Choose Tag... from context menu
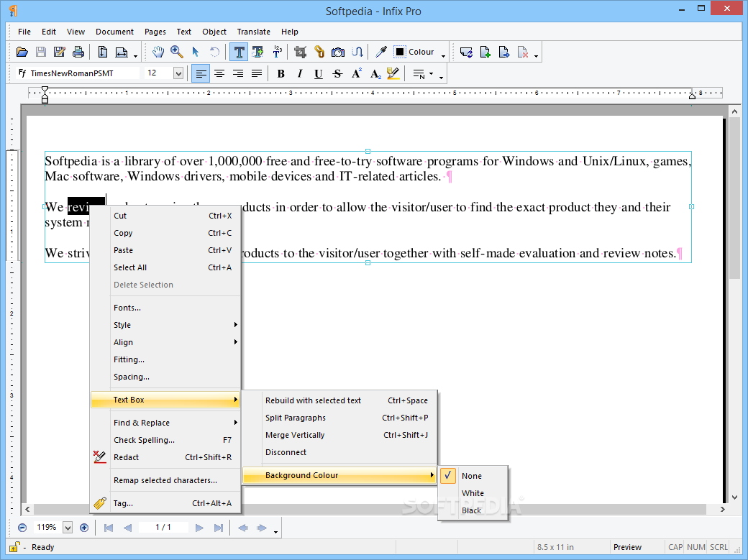Image resolution: width=748 pixels, height=560 pixels. pos(165,503)
